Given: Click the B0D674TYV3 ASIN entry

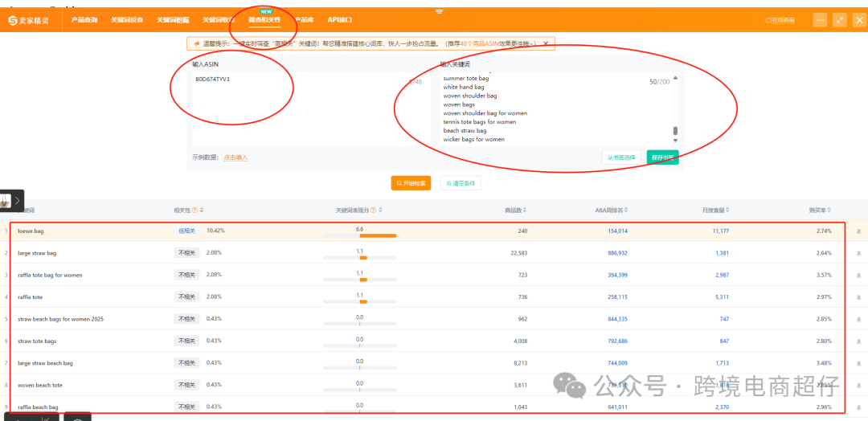Looking at the screenshot, I should (x=212, y=79).
